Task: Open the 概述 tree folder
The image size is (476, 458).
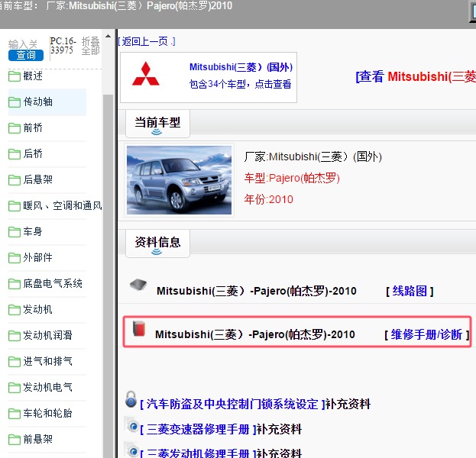Action: 33,76
